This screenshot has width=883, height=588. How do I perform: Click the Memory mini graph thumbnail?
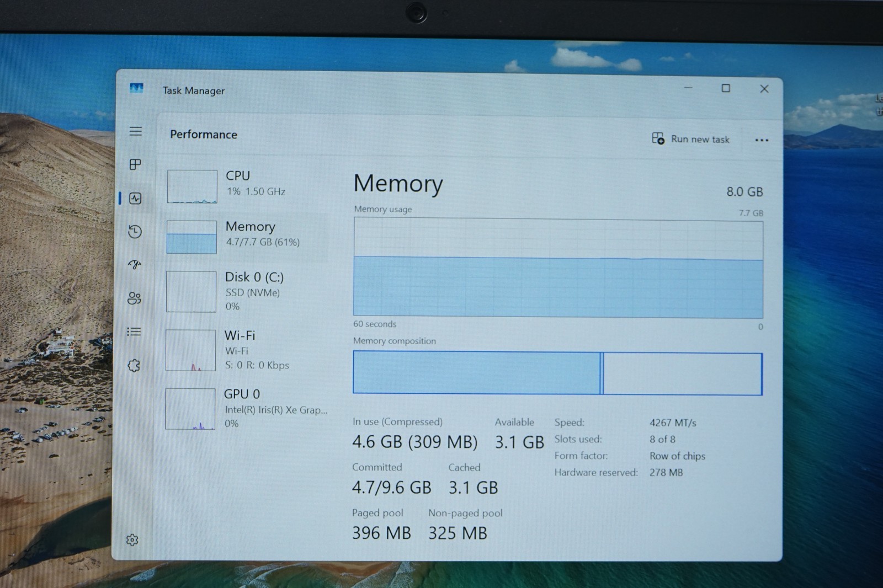(192, 237)
